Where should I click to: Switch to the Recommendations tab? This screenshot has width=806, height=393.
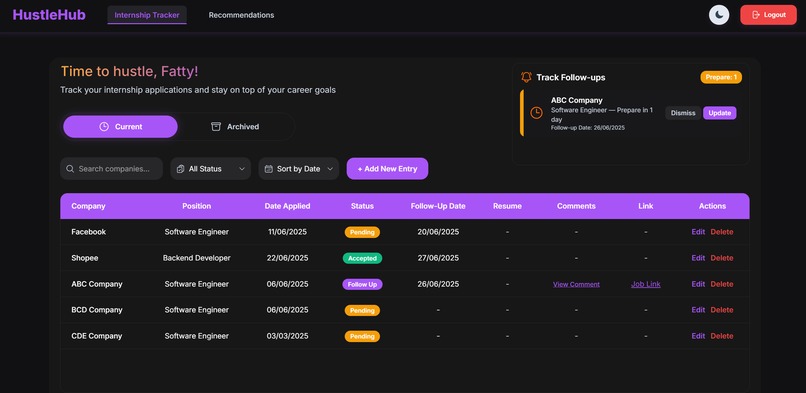[241, 15]
